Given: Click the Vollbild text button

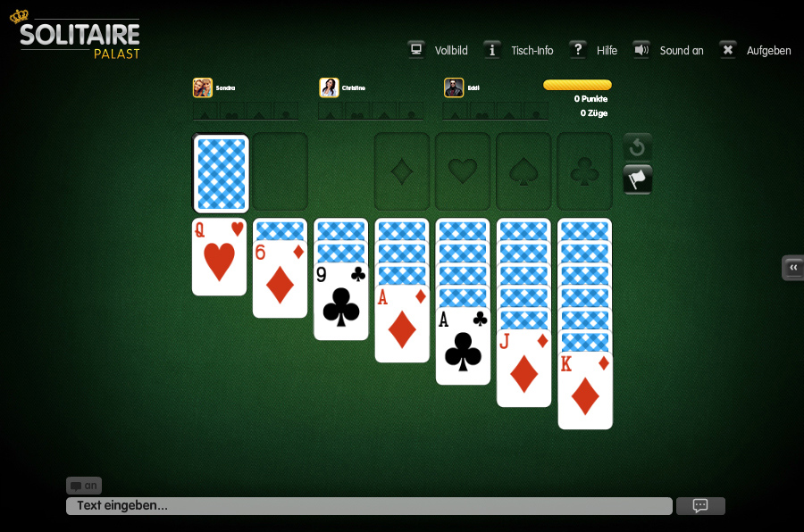Looking at the screenshot, I should click(451, 51).
